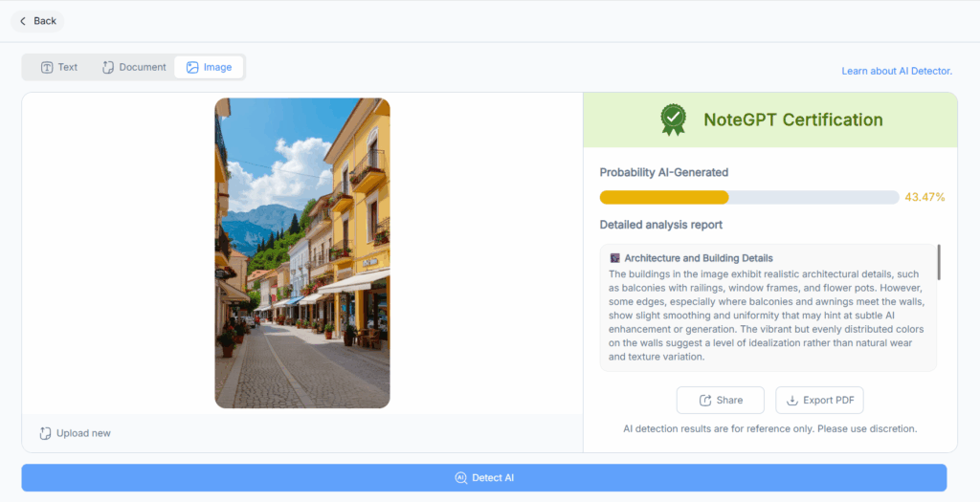Click the green certification badge icon
This screenshot has width=980, height=502.
pos(674,120)
